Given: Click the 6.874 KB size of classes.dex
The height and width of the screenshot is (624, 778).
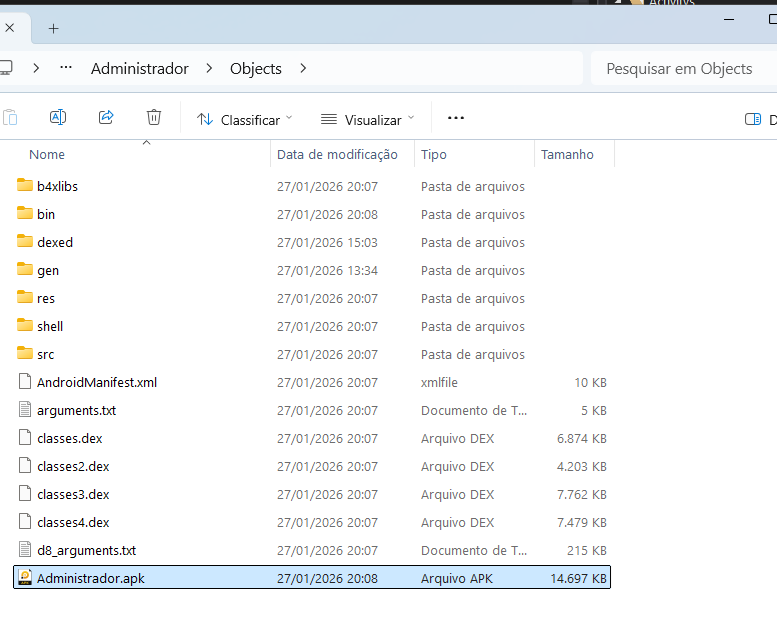Looking at the screenshot, I should click(x=582, y=438).
